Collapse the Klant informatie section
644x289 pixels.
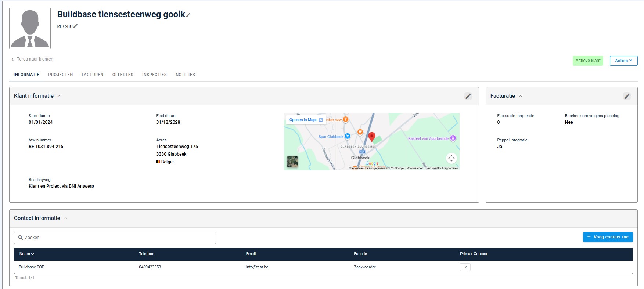coord(59,96)
